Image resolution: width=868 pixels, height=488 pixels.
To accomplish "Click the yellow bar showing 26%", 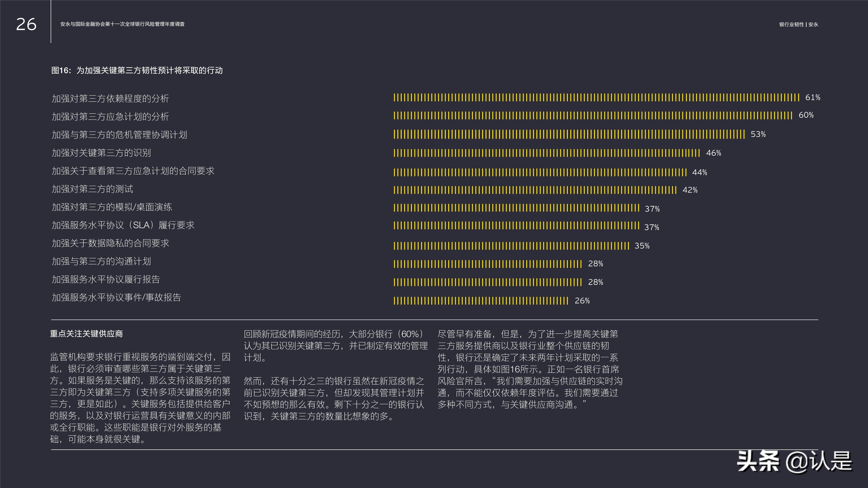I will (481, 301).
